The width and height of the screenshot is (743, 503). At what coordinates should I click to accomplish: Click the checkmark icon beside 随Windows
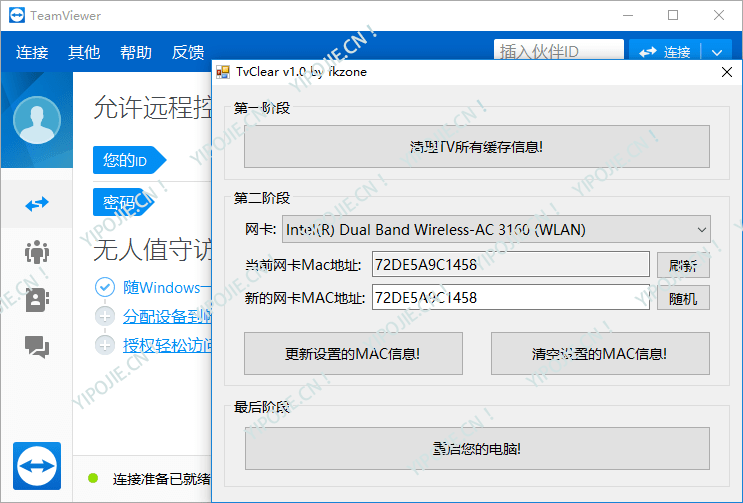click(x=105, y=287)
